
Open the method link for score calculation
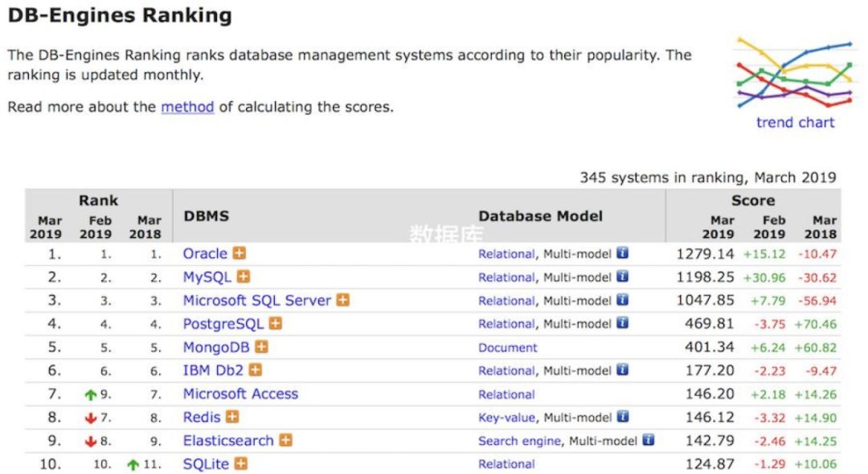[x=187, y=107]
